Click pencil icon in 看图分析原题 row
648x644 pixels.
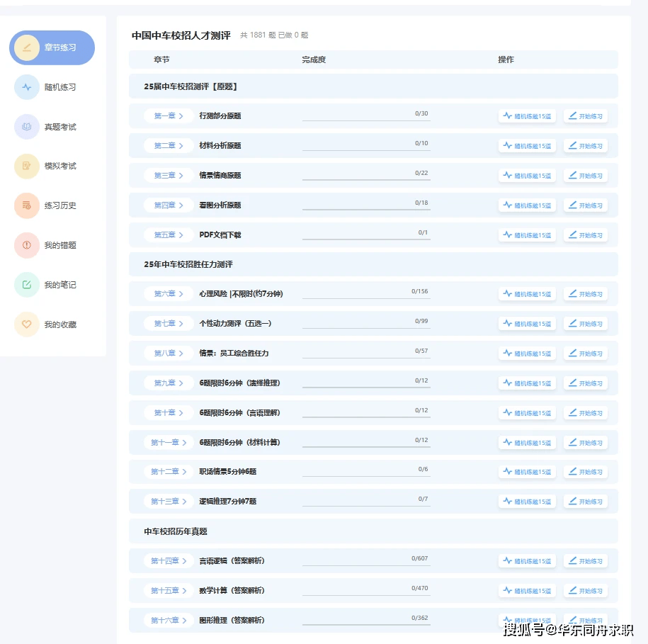573,205
